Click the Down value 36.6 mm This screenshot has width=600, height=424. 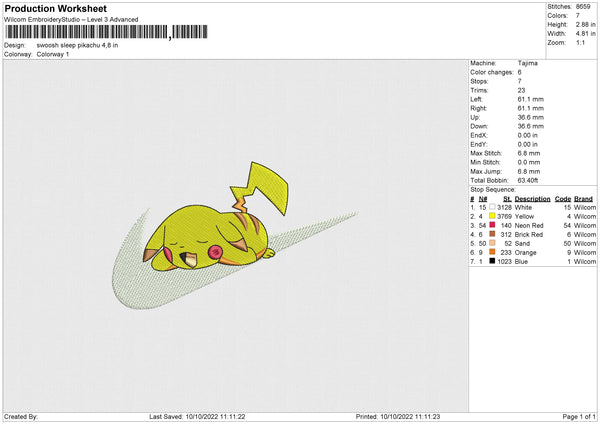pos(530,126)
